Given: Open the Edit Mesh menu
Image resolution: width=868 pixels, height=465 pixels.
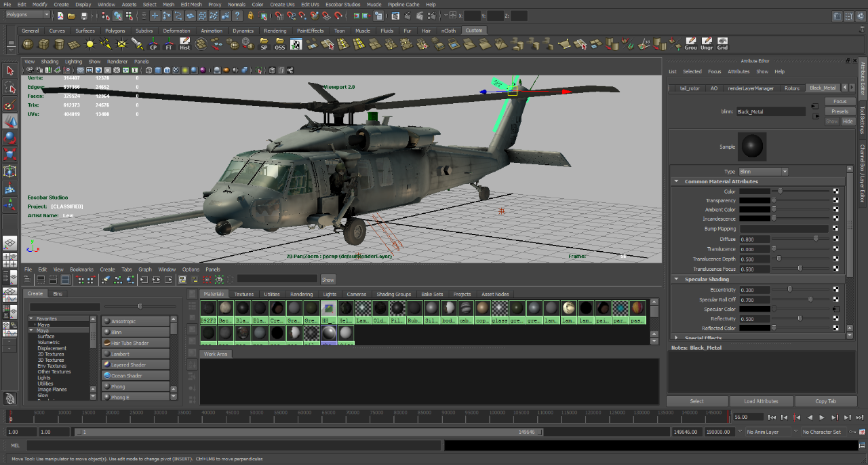Looking at the screenshot, I should pyautogui.click(x=191, y=4).
